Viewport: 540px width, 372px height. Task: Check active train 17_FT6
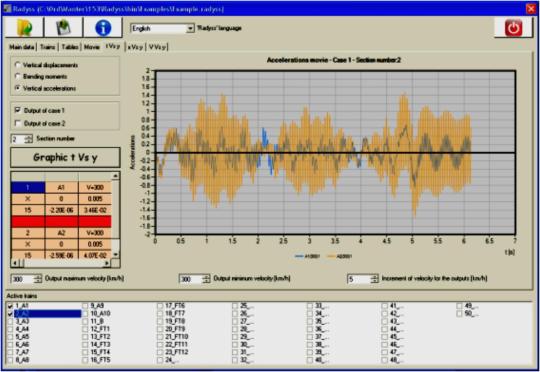click(160, 306)
